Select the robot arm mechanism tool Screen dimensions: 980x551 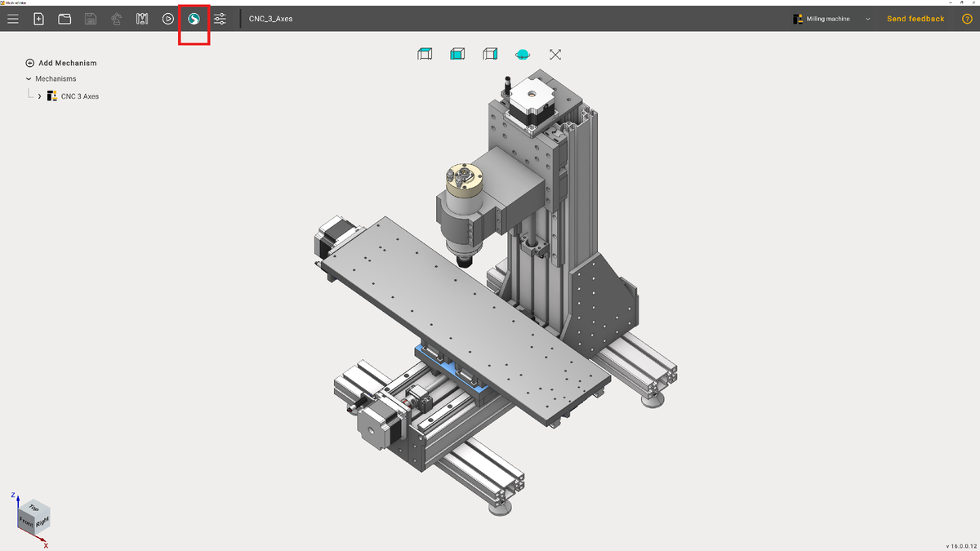click(x=116, y=18)
